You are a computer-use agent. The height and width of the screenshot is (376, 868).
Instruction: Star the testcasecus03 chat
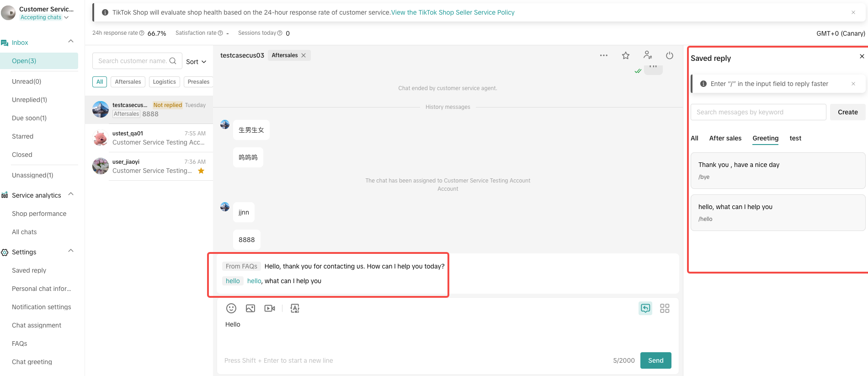[x=626, y=55]
